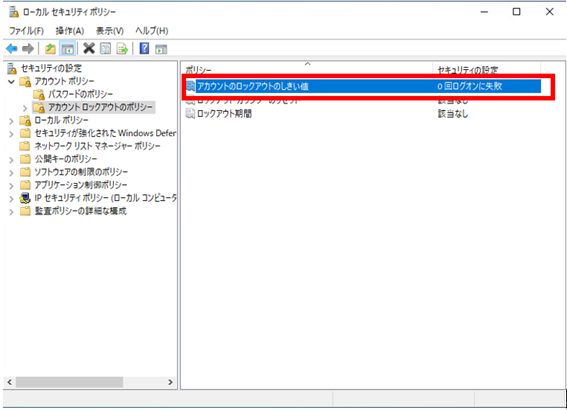The image size is (567, 410).
Task: Click the Delete X toolbar icon
Action: [x=89, y=48]
